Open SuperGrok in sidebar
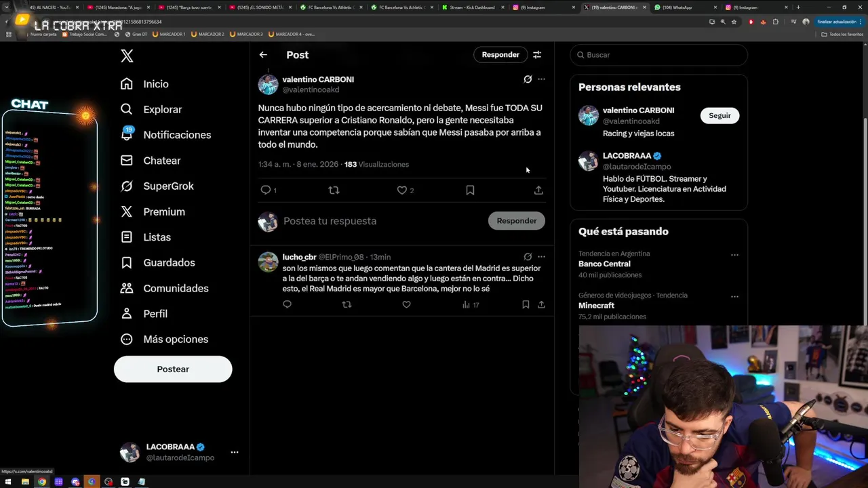Screen dimensions: 868x488 coord(157,186)
